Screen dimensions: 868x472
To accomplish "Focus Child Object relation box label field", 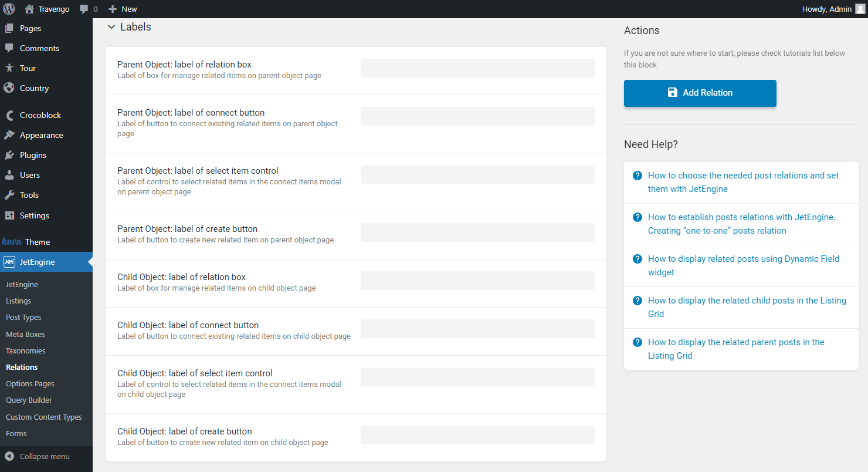I will point(477,281).
